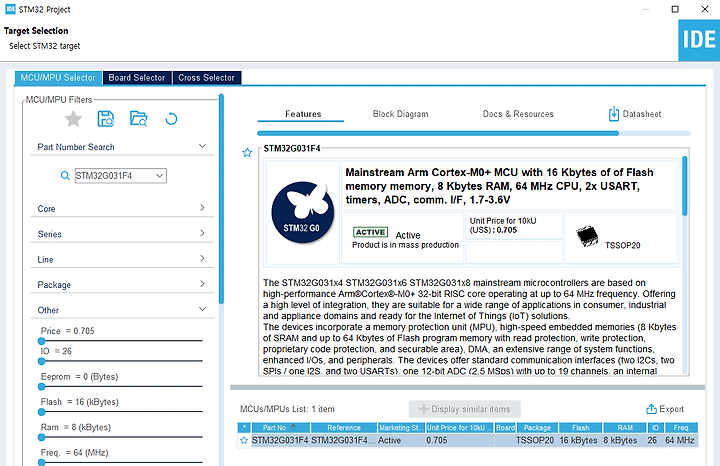Open the Datasheet link
Viewport: 720px width, 466px height.
pos(641,114)
